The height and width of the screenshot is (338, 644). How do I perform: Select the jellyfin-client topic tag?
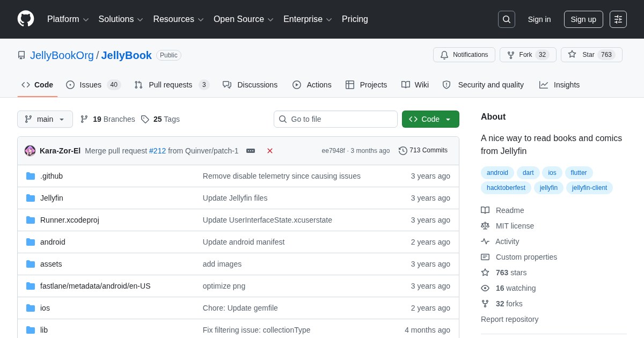coord(589,188)
